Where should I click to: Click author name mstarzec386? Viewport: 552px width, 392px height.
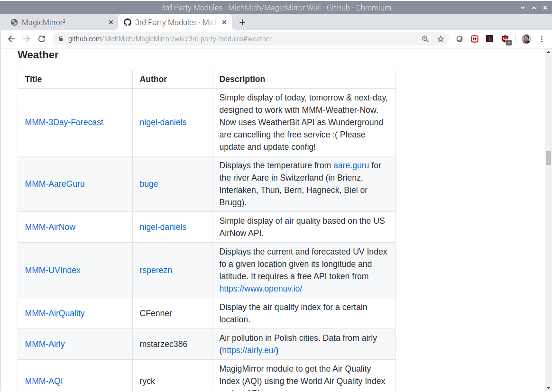tap(163, 344)
